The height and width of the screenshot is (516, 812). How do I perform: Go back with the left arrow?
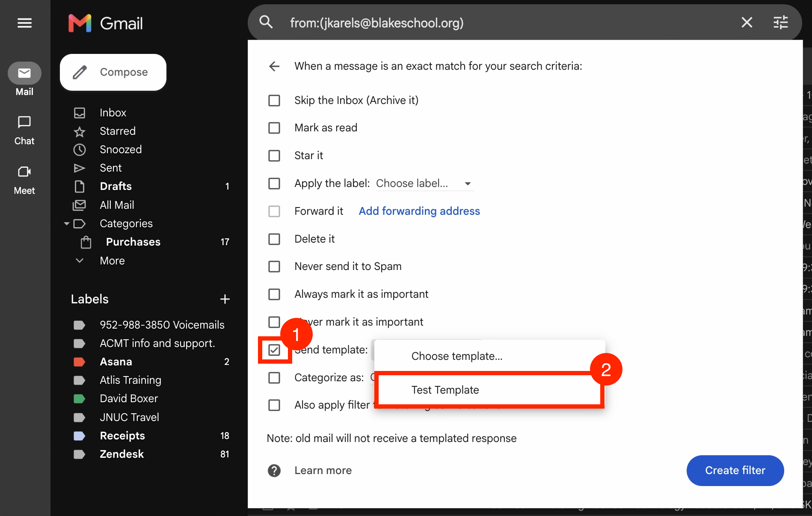[x=274, y=66]
